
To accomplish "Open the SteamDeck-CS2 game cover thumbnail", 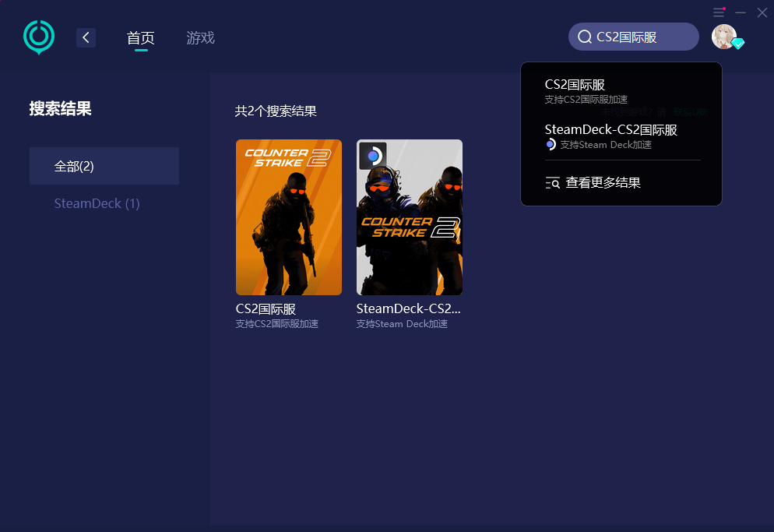I will point(410,217).
